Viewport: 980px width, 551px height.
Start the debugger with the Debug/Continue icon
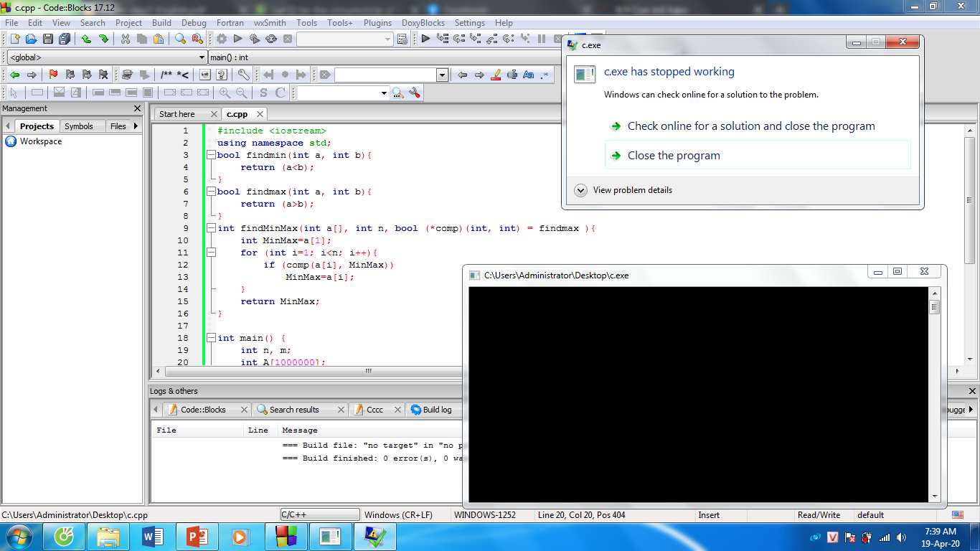[x=425, y=39]
